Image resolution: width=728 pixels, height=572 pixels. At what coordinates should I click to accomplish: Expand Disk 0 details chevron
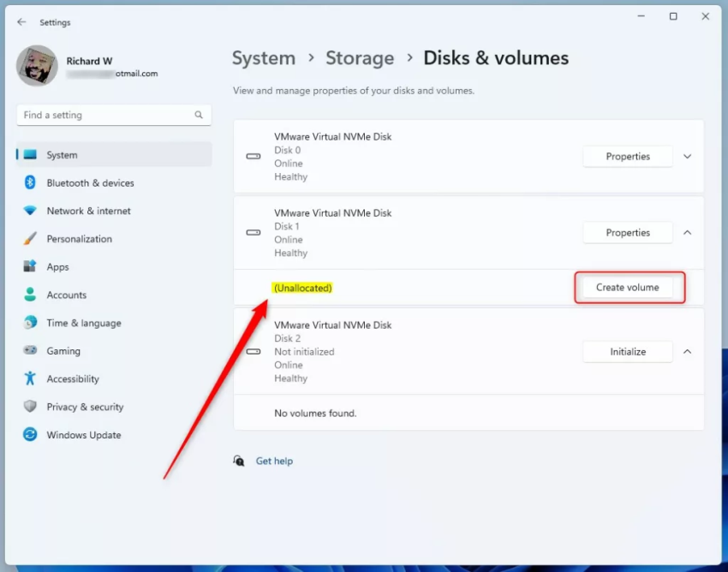coord(687,157)
